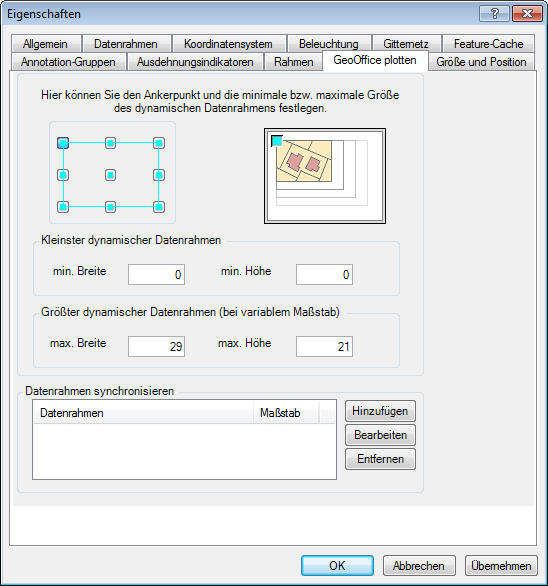Image resolution: width=548 pixels, height=586 pixels.
Task: Click the min. Breite input field
Action: tap(156, 274)
